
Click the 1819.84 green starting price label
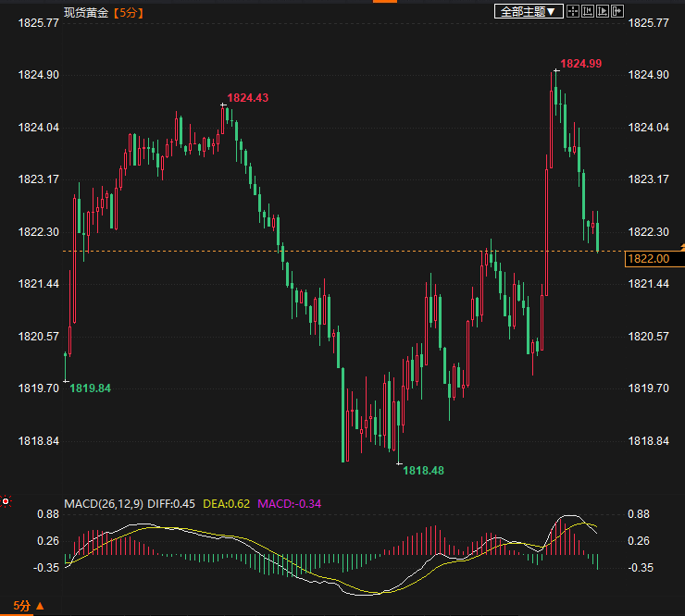tap(90, 388)
